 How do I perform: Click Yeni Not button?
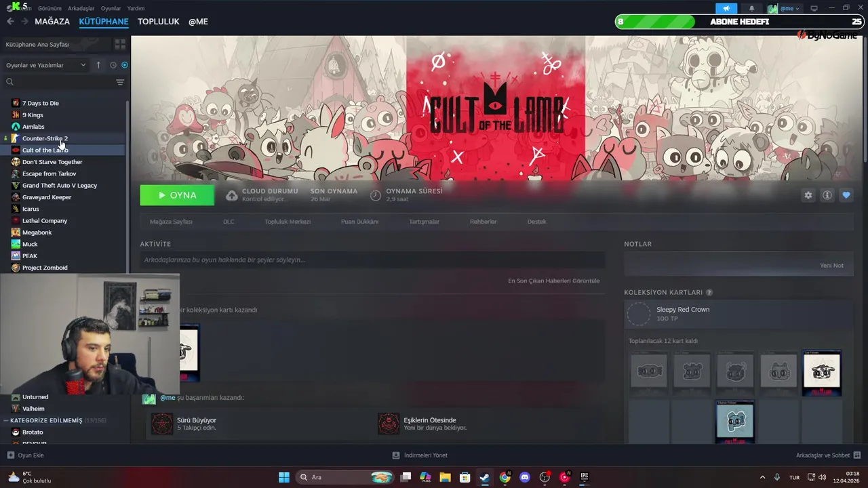pos(831,266)
